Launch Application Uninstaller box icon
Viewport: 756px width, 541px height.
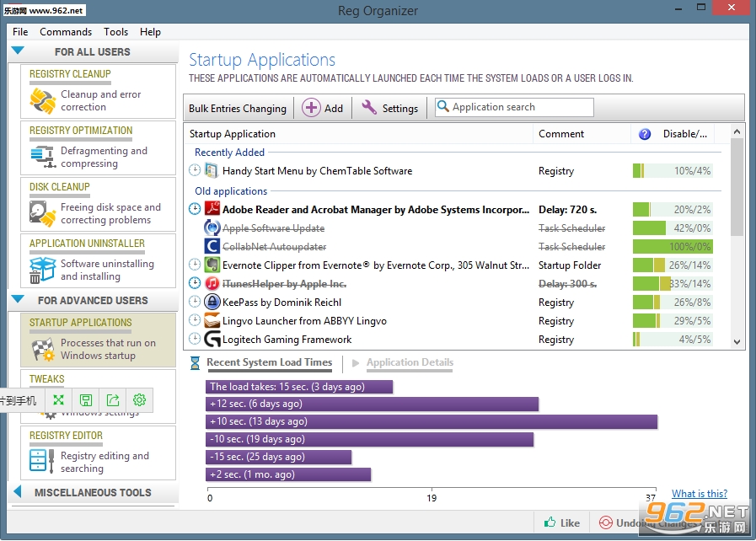tap(42, 270)
